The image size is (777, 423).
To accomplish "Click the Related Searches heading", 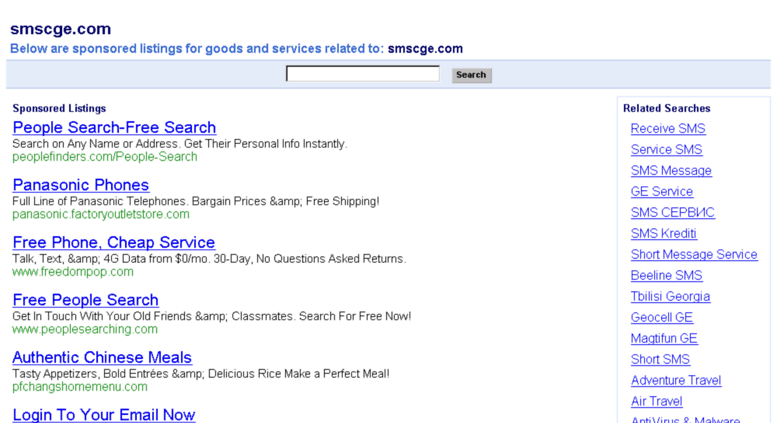I will tap(666, 108).
